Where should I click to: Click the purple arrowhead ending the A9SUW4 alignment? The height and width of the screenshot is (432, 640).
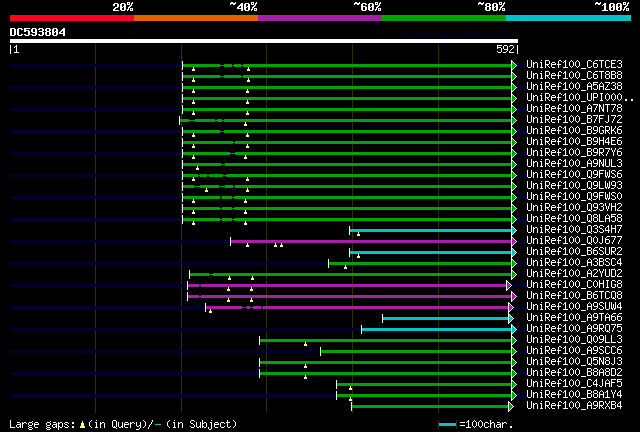(511, 307)
